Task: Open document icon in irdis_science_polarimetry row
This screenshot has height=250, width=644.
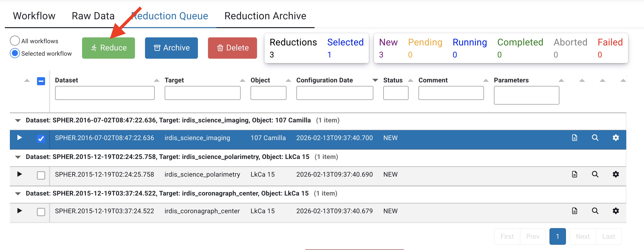Action: 574,174
